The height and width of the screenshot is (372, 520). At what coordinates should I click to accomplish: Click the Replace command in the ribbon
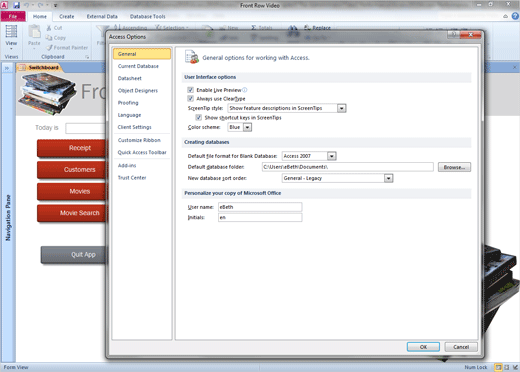pos(317,28)
